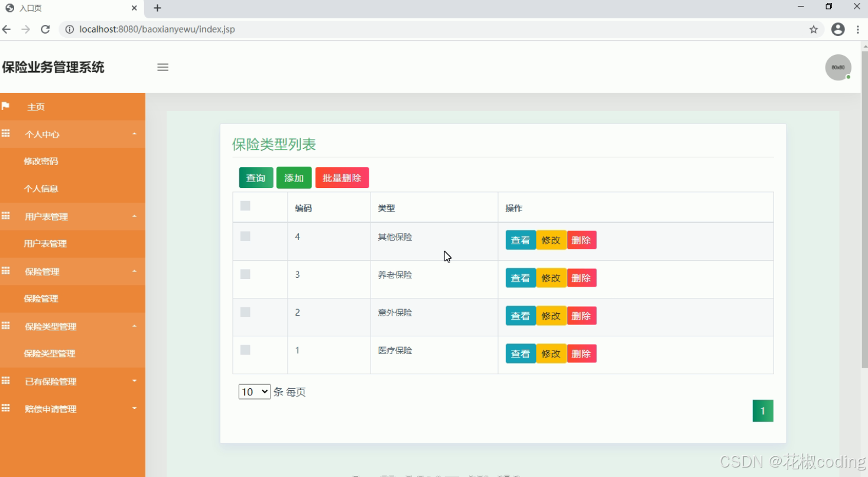This screenshot has width=868, height=477.
Task: Click 删除 for 意外保险 row
Action: pos(581,316)
